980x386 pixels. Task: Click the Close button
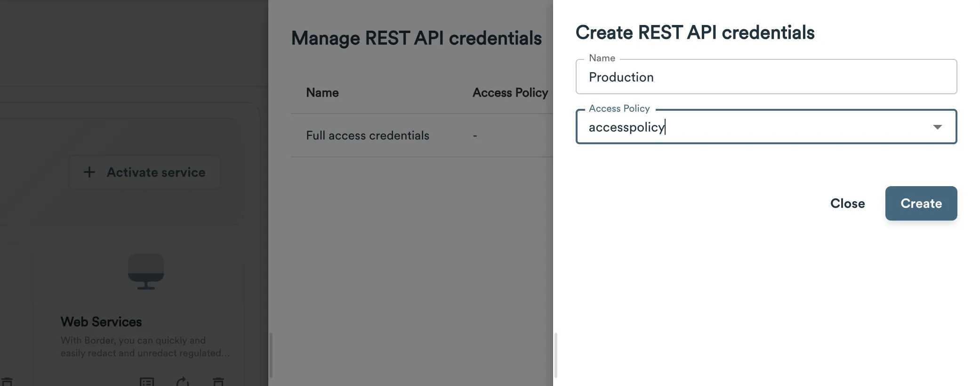(x=847, y=203)
